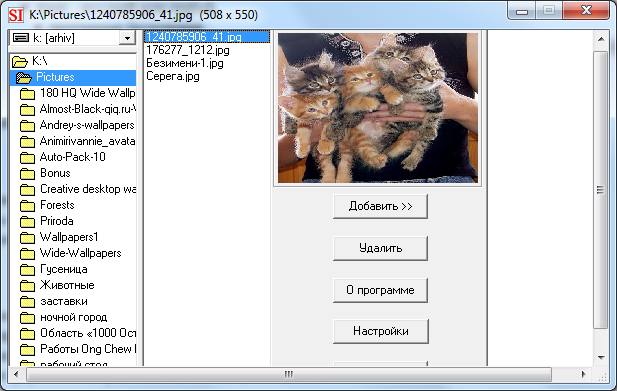Click the drive icon in k: [arhiv] combo box
617x391 pixels.
(x=21, y=38)
